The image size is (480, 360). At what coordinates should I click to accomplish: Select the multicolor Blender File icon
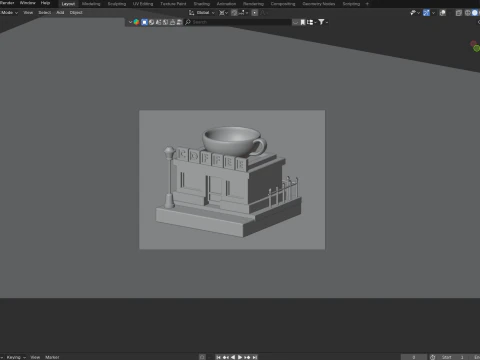click(x=136, y=22)
